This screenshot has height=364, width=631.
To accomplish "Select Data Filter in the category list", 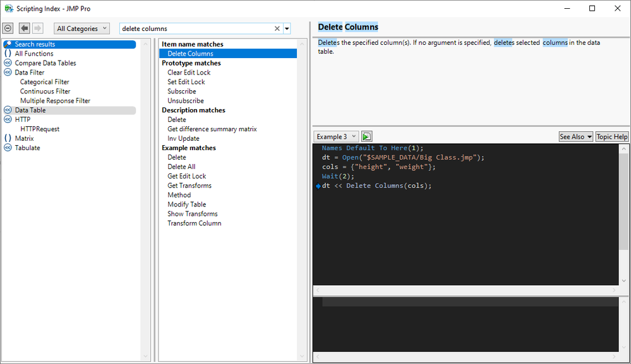I will 30,73.
